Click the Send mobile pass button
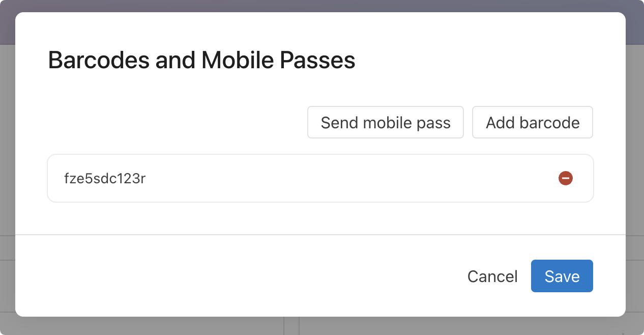Viewport: 644px width, 335px height. coord(386,123)
